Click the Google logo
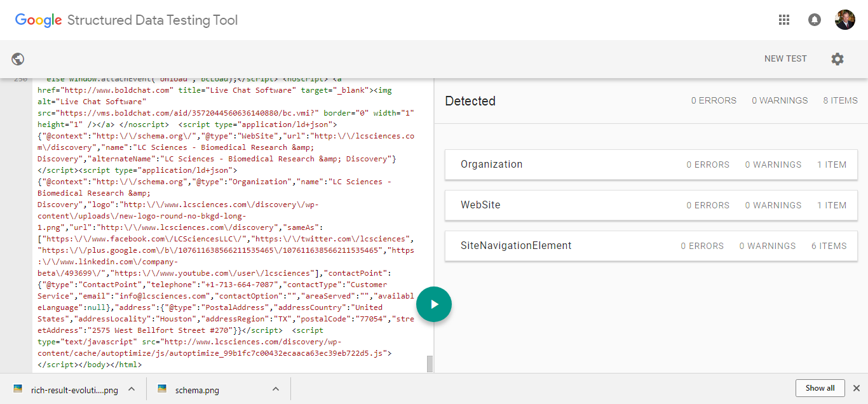 (x=38, y=20)
